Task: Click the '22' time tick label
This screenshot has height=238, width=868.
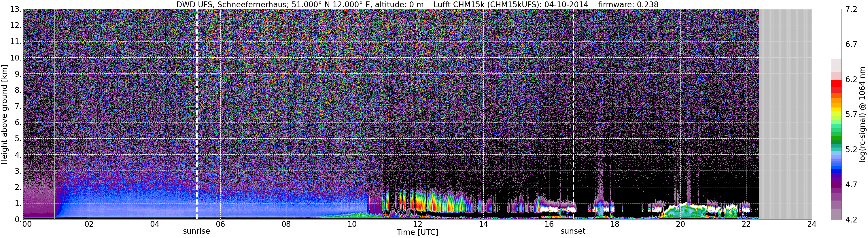Action: pos(746,224)
